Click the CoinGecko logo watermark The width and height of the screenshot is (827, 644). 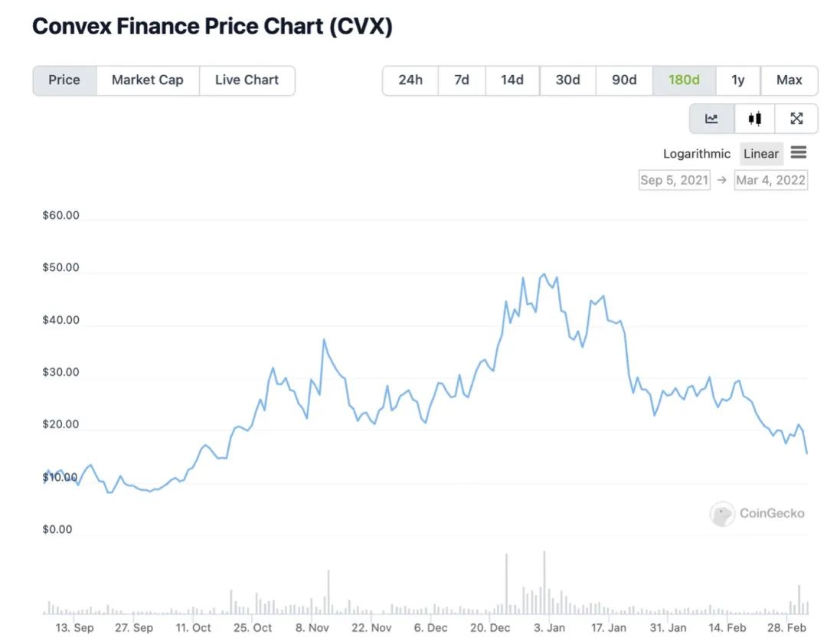[757, 513]
